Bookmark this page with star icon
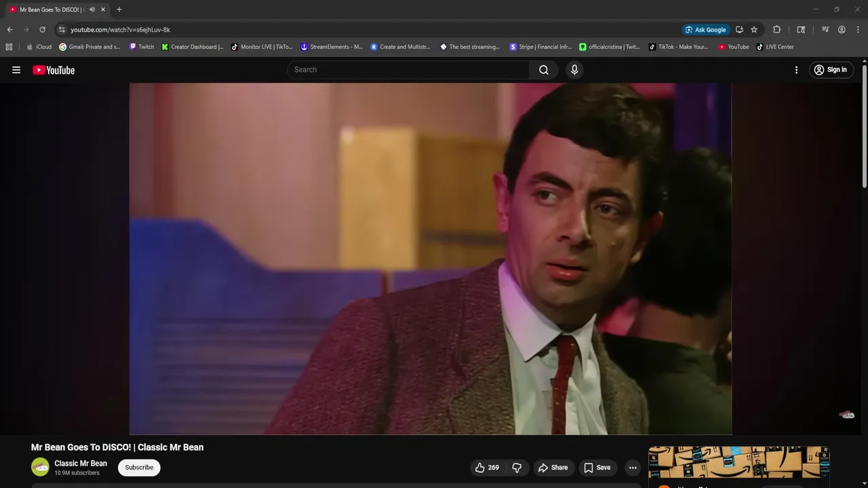 754,30
